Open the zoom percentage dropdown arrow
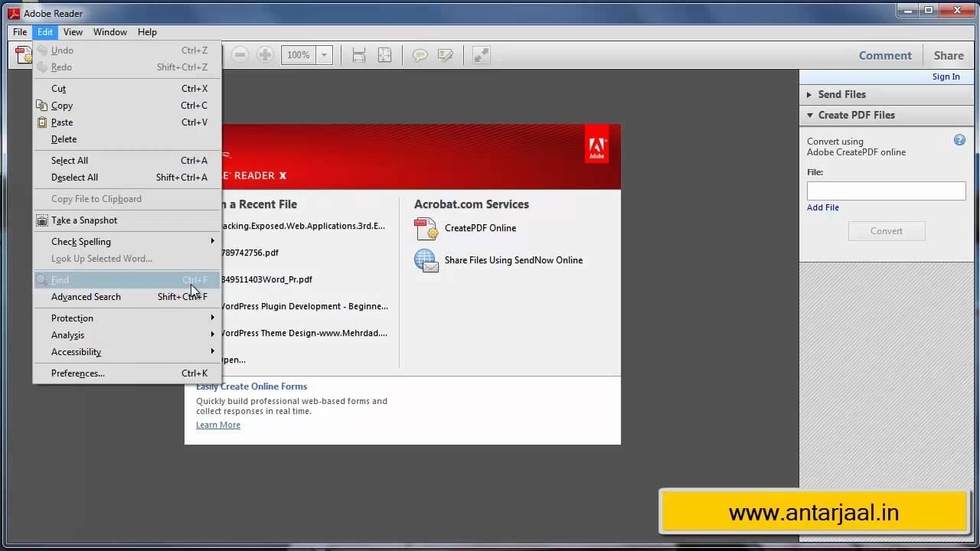The height and width of the screenshot is (551, 980). coord(325,55)
